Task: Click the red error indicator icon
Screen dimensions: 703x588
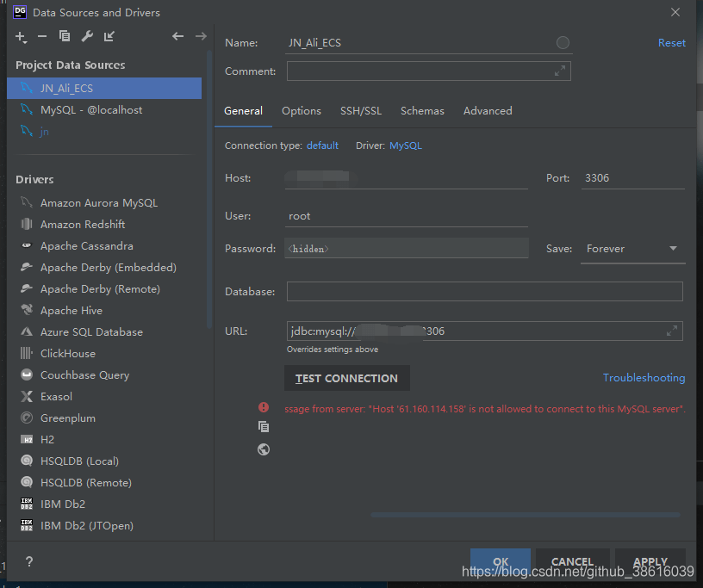Action: point(264,407)
